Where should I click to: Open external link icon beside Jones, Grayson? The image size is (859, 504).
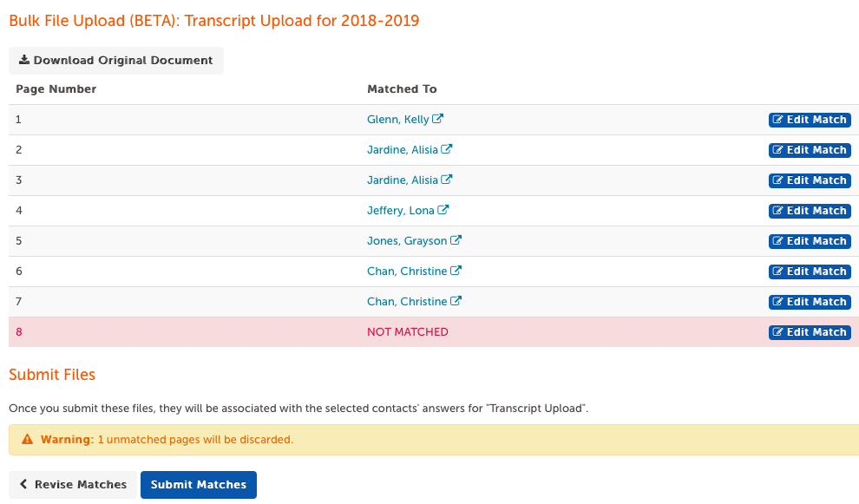[456, 240]
